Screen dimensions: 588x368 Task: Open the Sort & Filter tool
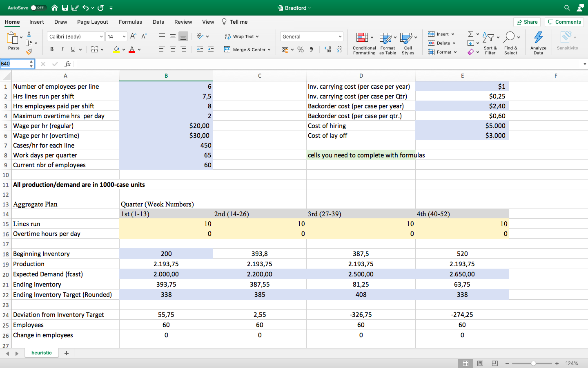coord(490,43)
